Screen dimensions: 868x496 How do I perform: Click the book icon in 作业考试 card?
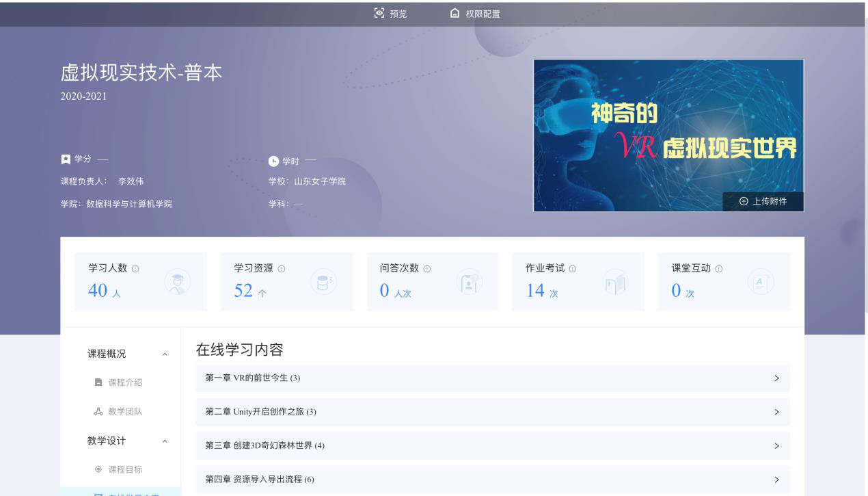click(614, 282)
